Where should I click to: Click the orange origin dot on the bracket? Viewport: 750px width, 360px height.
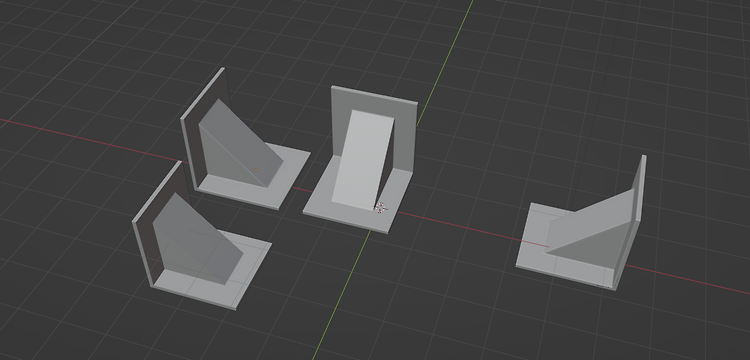[x=256, y=170]
